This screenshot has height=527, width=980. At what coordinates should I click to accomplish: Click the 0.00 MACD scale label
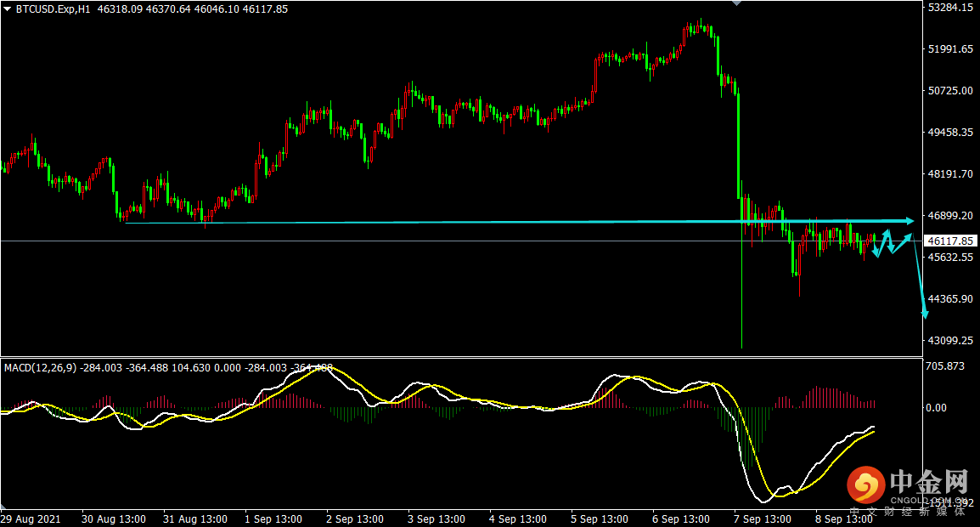[936, 408]
